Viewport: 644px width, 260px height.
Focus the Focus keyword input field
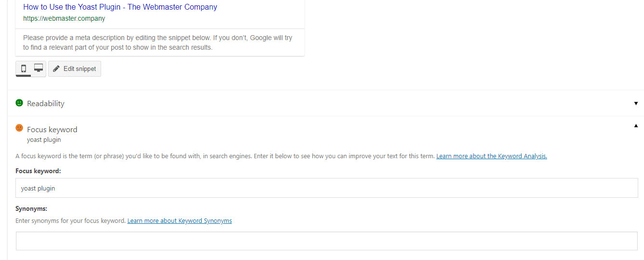(x=327, y=188)
